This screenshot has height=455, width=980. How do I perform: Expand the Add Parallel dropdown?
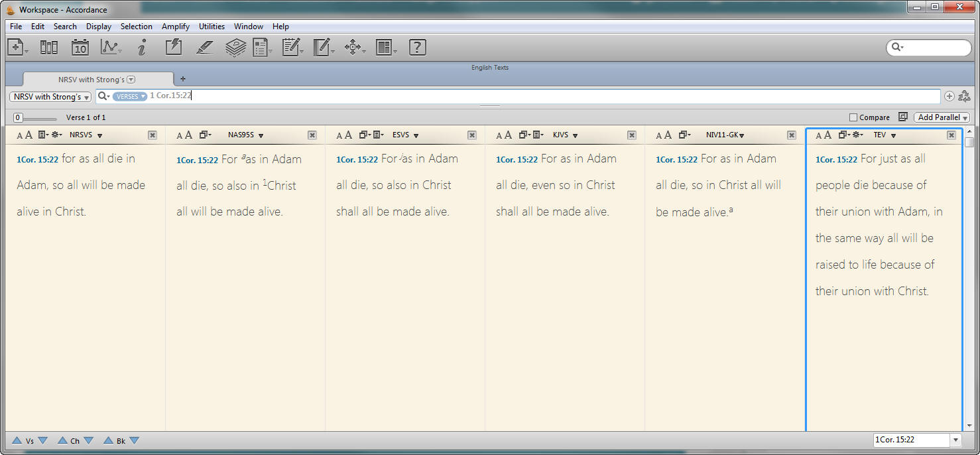pyautogui.click(x=942, y=117)
